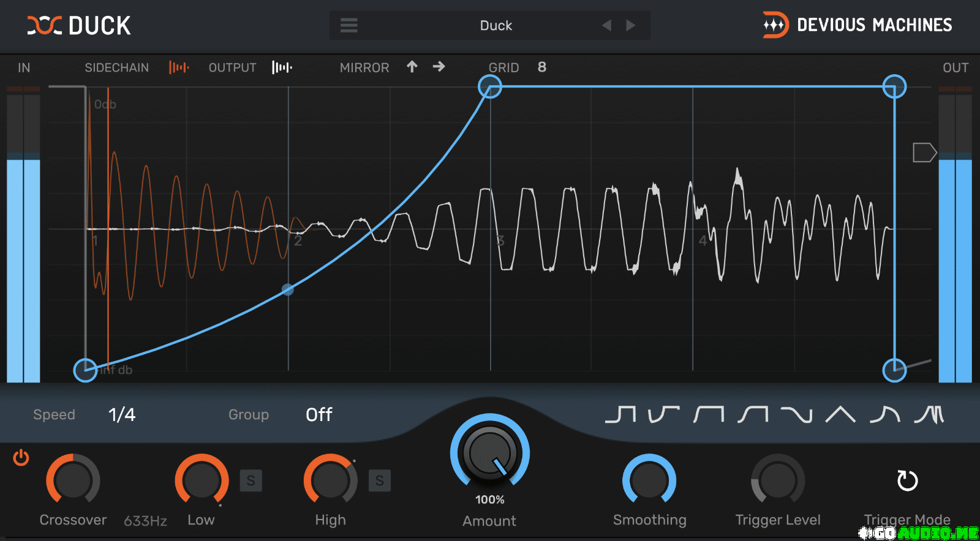The width and height of the screenshot is (980, 541).
Task: Click the Devious Machines logo
Action: pos(857,25)
